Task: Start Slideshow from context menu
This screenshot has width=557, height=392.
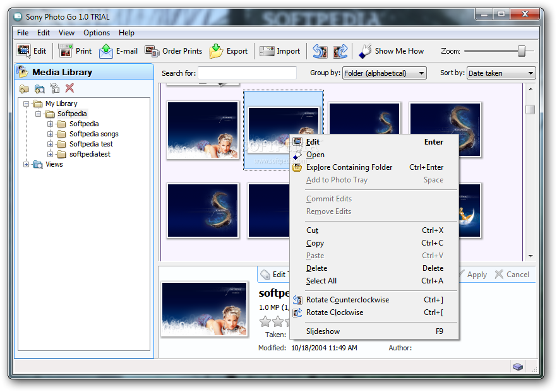Action: (x=374, y=331)
